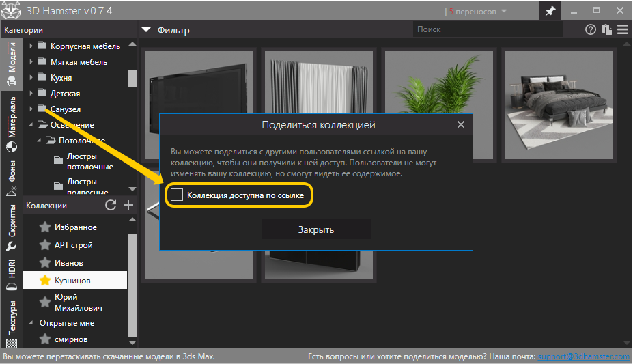633x364 pixels.
Task: Expand the Корпусная мебель category
Action: pyautogui.click(x=31, y=46)
